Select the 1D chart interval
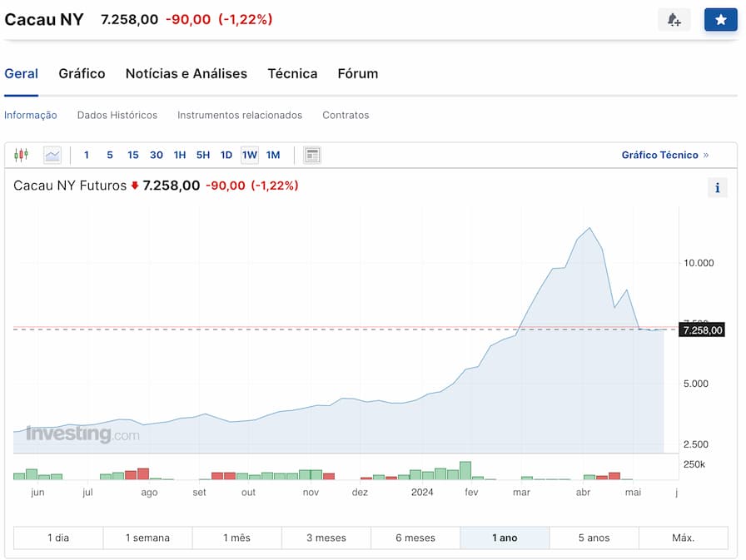This screenshot has width=746, height=560. 226,155
